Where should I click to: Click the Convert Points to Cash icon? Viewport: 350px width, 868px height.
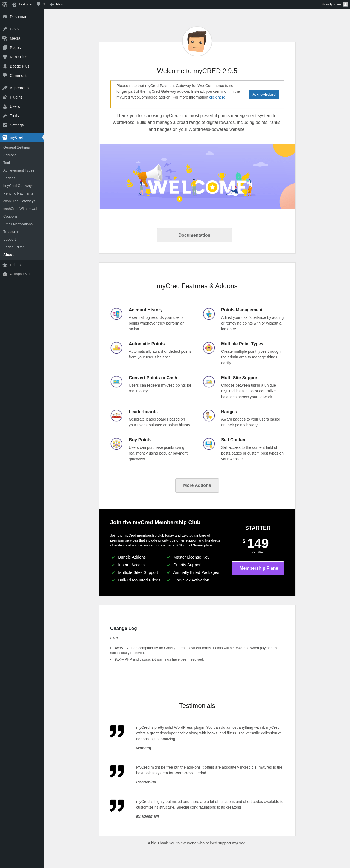click(116, 381)
